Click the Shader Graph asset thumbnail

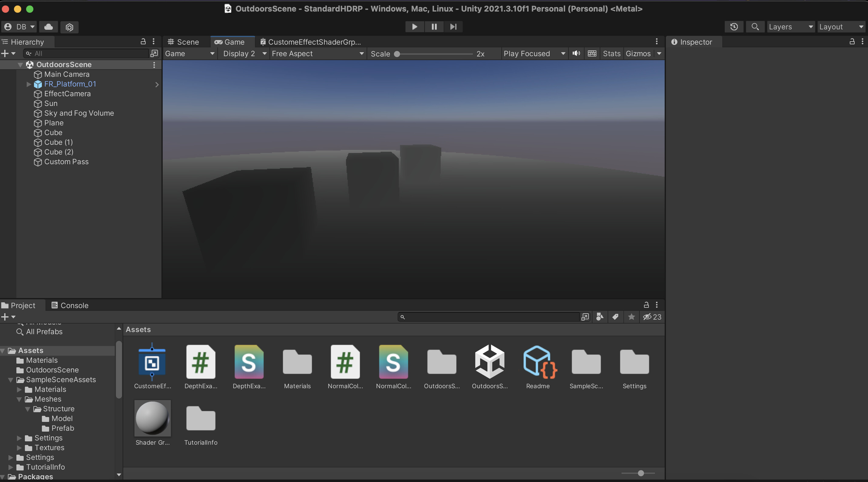(152, 418)
